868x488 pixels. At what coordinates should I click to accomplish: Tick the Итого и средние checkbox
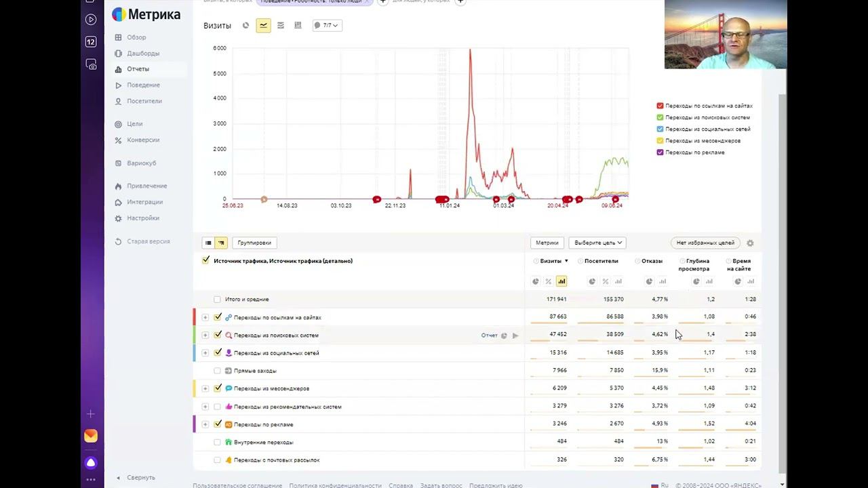click(x=217, y=299)
